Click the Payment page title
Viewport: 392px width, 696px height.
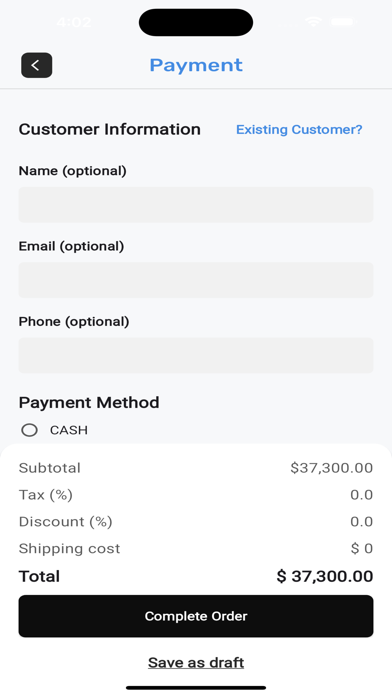point(196,65)
